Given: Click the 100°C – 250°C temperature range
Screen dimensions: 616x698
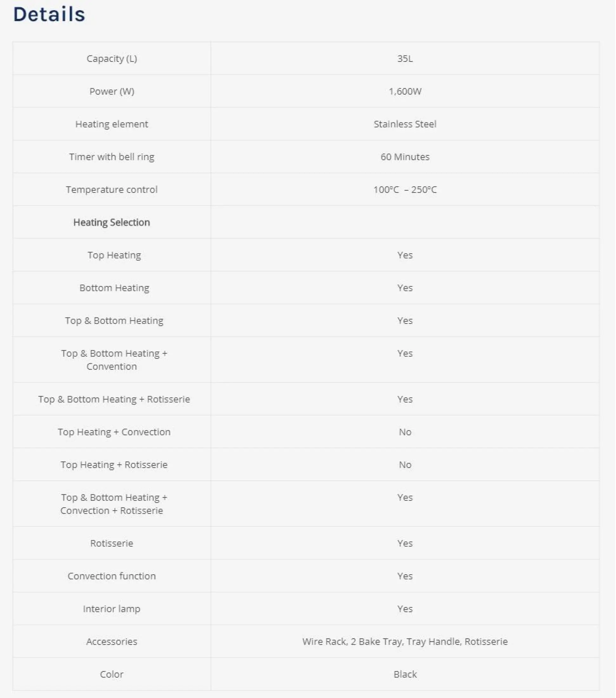Looking at the screenshot, I should coord(405,190).
